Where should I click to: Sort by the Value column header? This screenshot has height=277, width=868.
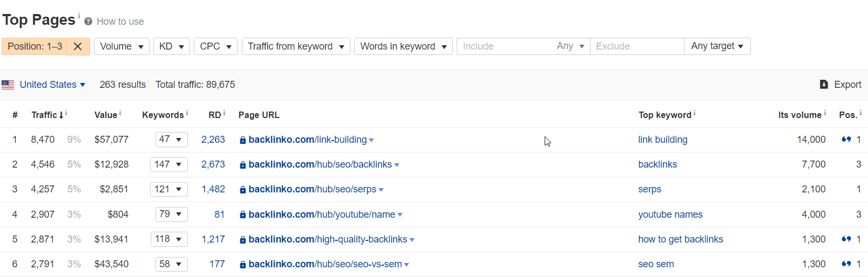click(106, 115)
